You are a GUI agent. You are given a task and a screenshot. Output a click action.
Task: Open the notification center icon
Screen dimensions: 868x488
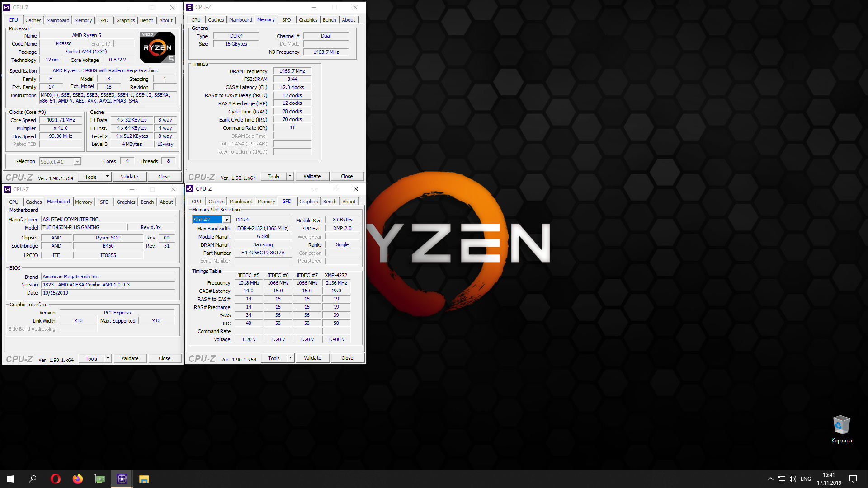pyautogui.click(x=853, y=479)
